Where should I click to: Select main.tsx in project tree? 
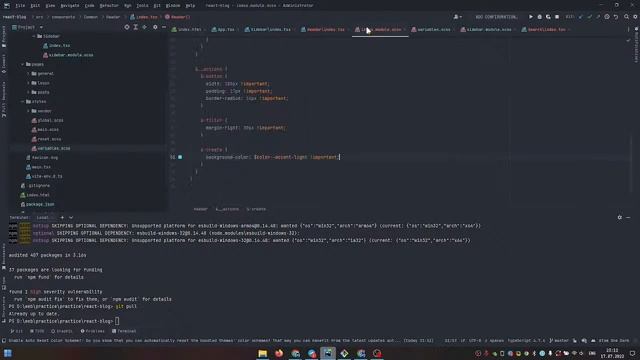click(38, 167)
